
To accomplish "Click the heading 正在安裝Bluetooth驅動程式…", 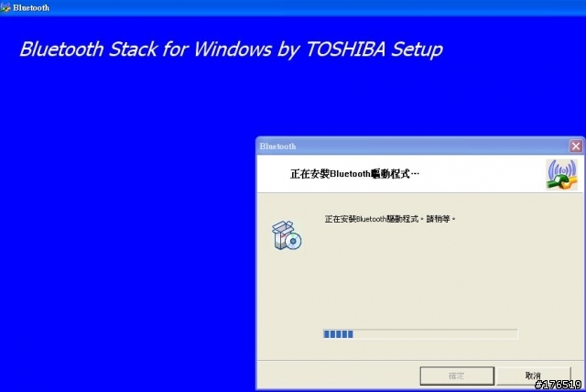I will [354, 174].
